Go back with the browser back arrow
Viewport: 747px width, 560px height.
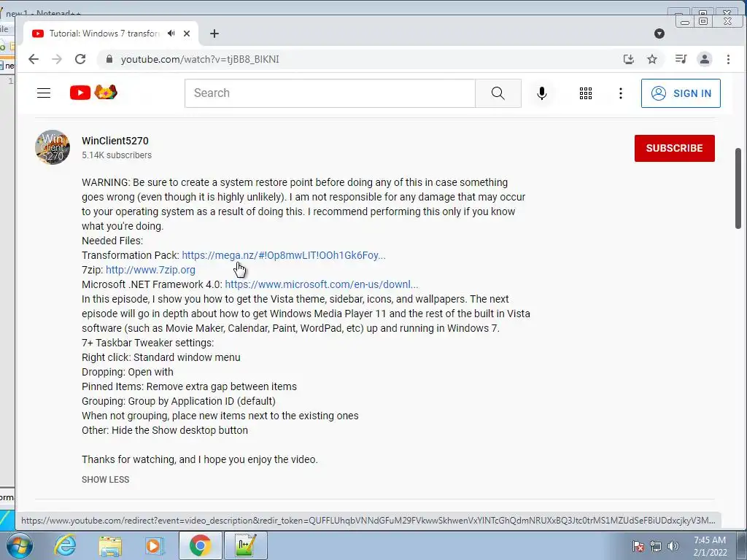click(x=34, y=59)
